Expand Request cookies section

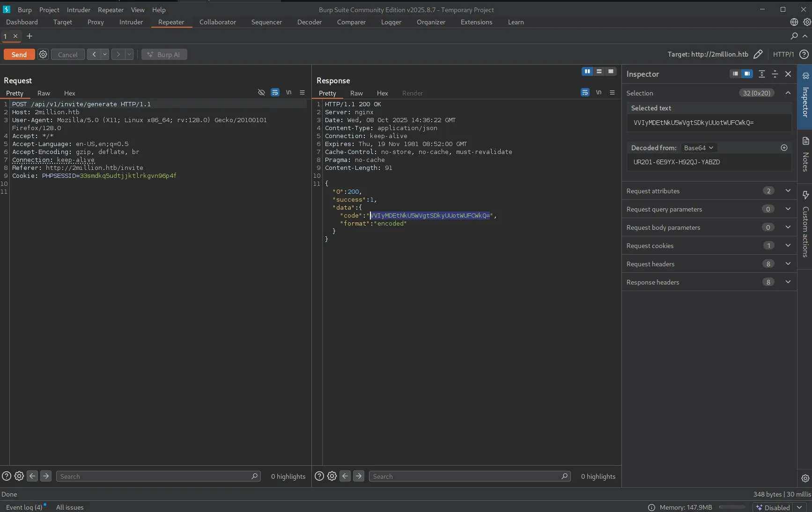tap(788, 245)
